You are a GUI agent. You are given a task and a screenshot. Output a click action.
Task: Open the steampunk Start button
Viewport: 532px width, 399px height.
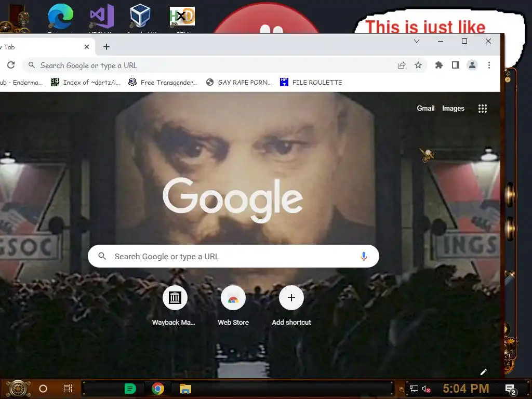tap(18, 389)
